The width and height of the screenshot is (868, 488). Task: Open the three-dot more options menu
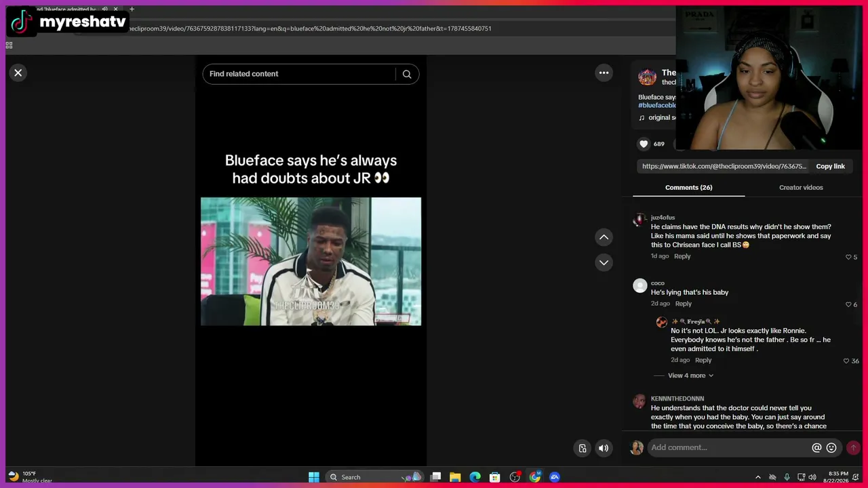tap(604, 73)
